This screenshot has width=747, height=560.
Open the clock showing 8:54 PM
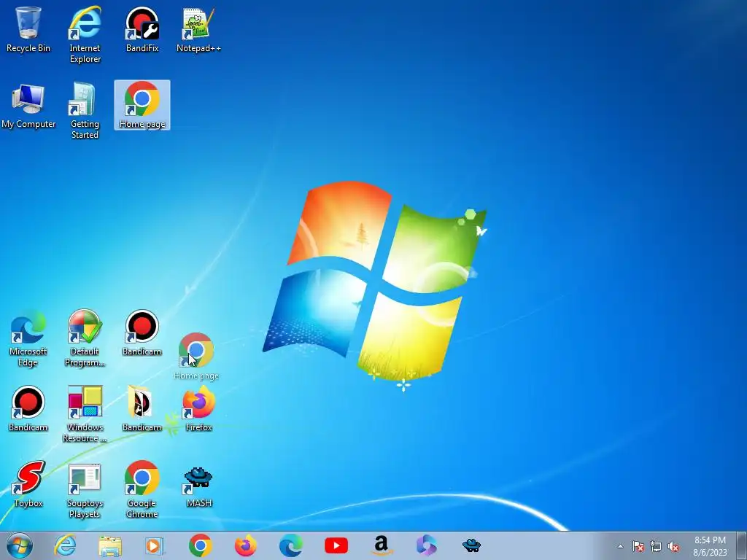(x=710, y=546)
